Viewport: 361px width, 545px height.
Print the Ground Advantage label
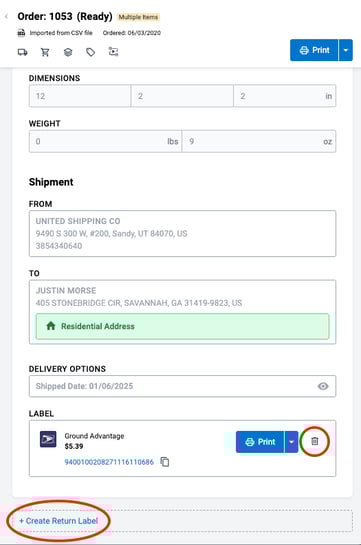pyautogui.click(x=260, y=442)
